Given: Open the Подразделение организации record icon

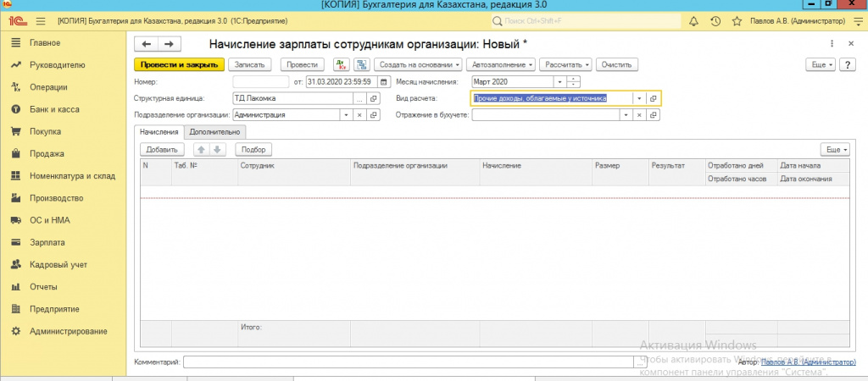Looking at the screenshot, I should [373, 115].
